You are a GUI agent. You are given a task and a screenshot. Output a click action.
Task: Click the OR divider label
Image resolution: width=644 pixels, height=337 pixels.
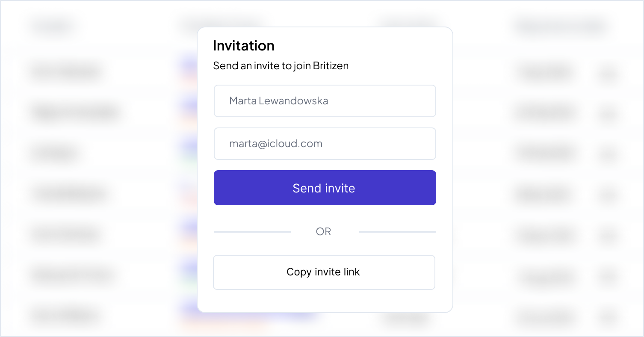pos(323,232)
